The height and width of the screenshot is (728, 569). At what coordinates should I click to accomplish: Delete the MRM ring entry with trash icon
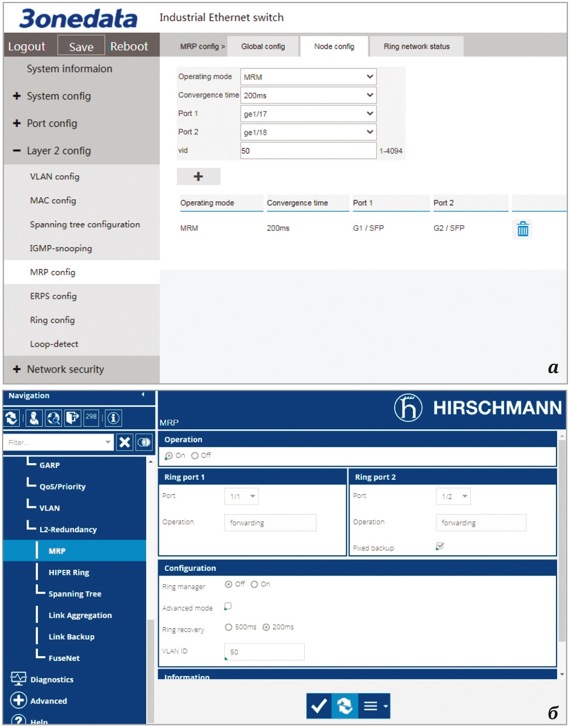coord(523,229)
